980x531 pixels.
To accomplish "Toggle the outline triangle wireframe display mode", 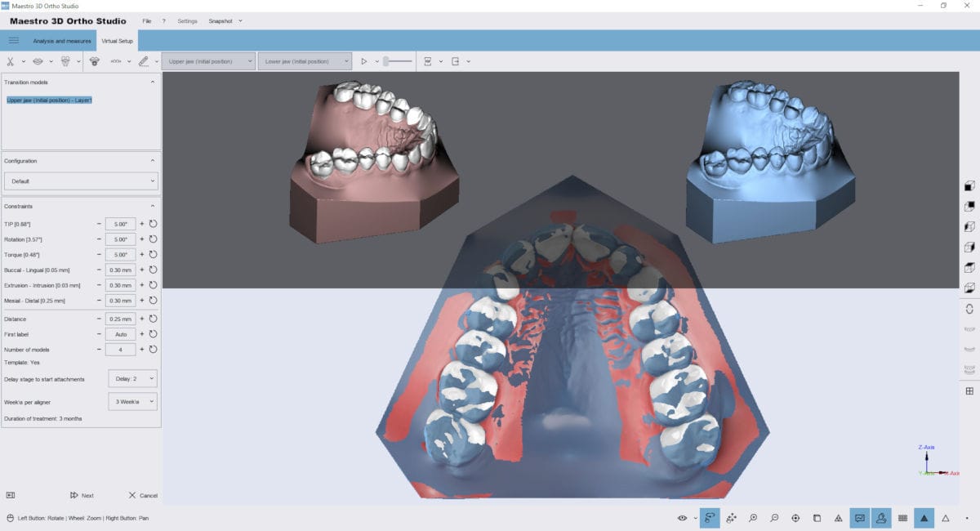I will [947, 517].
